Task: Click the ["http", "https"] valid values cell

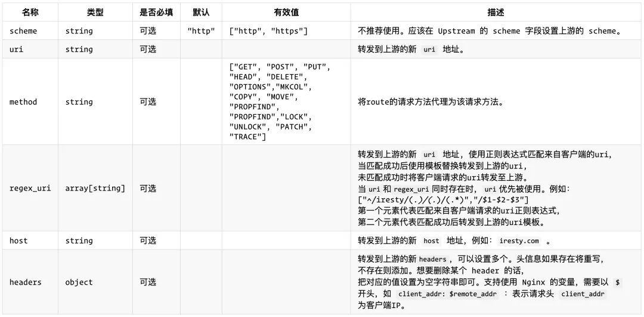Action: pyautogui.click(x=268, y=31)
